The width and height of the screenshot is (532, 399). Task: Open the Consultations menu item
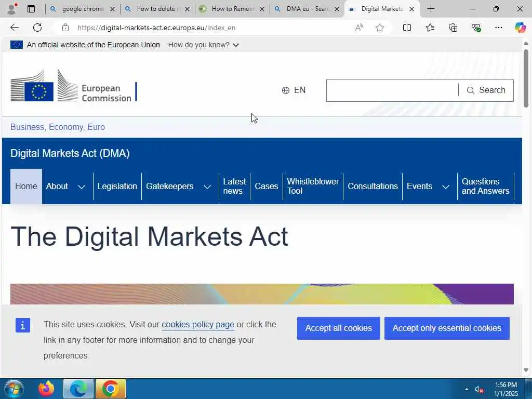(x=373, y=187)
